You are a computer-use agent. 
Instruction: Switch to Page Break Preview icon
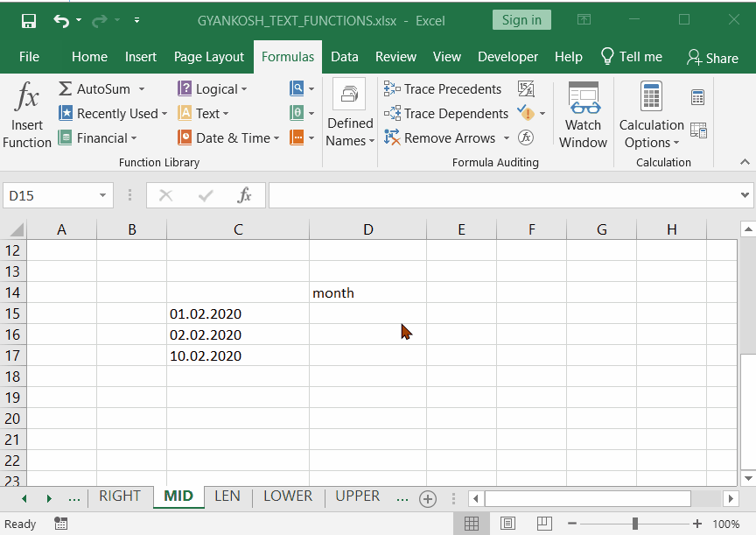click(x=544, y=524)
